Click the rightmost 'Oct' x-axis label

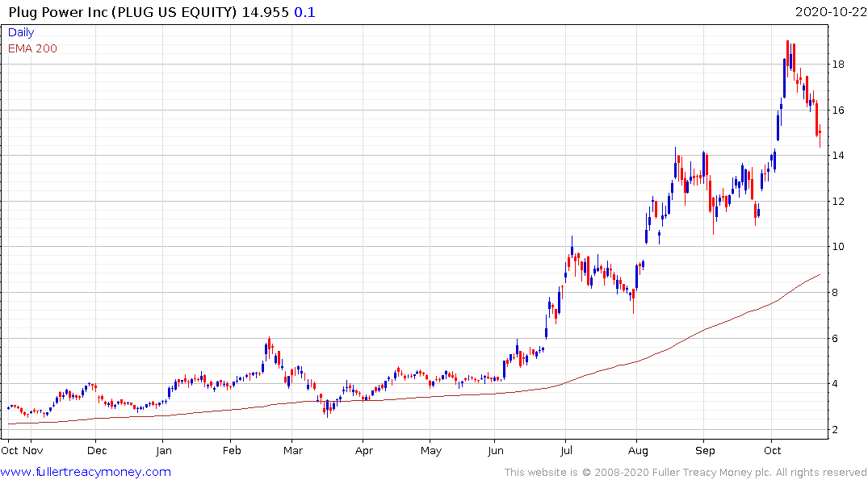[772, 451]
